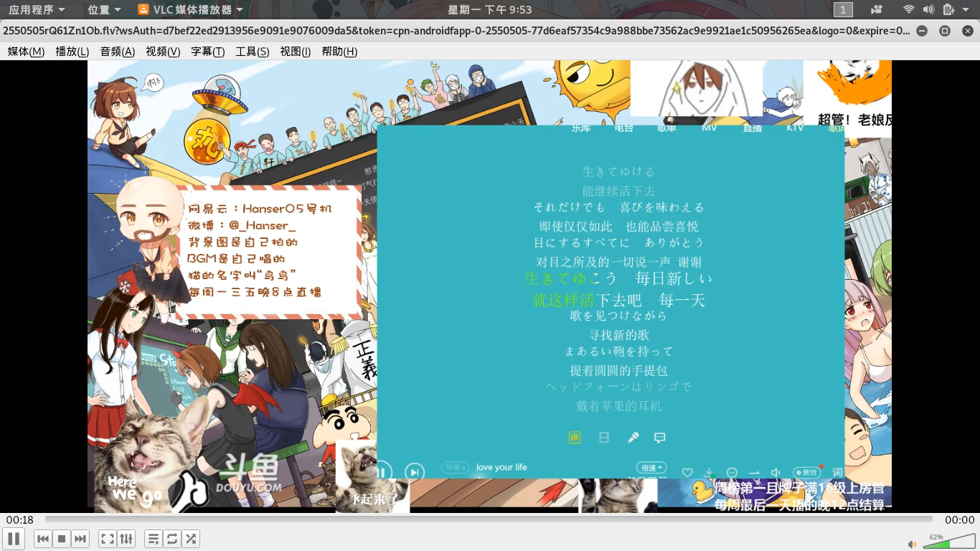Maximize the VLC window

click(x=945, y=31)
